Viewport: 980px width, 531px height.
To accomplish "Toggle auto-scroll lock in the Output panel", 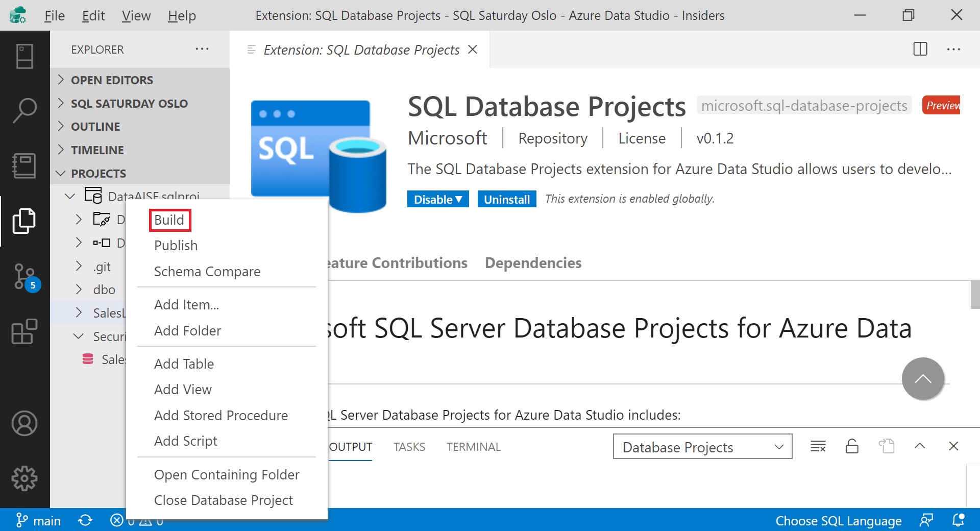I will [x=852, y=446].
